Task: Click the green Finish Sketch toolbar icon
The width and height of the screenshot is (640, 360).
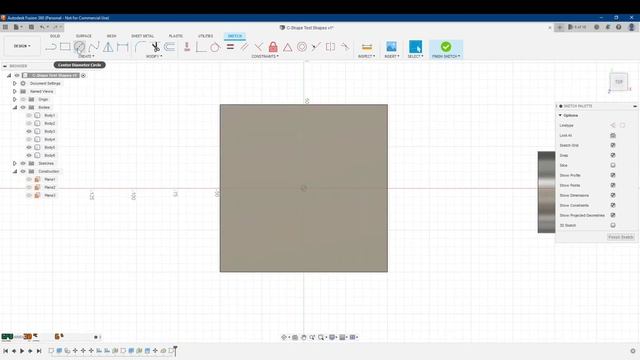Action: pyautogui.click(x=446, y=47)
